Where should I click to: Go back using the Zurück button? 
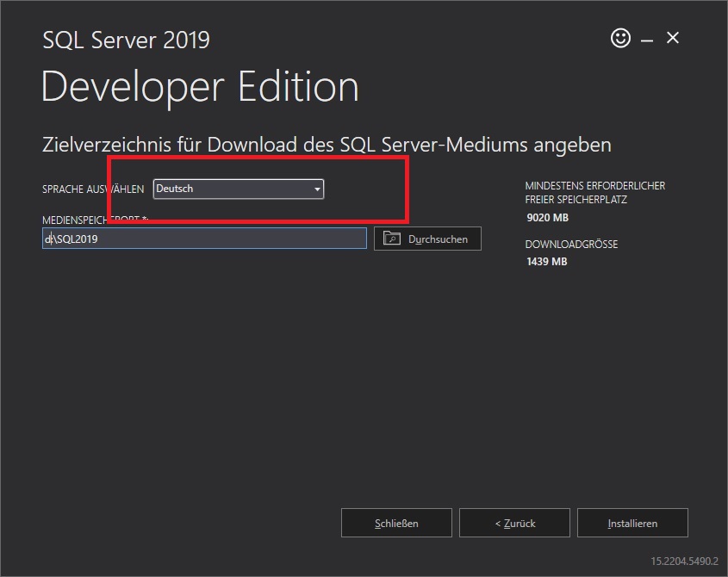[x=514, y=522]
